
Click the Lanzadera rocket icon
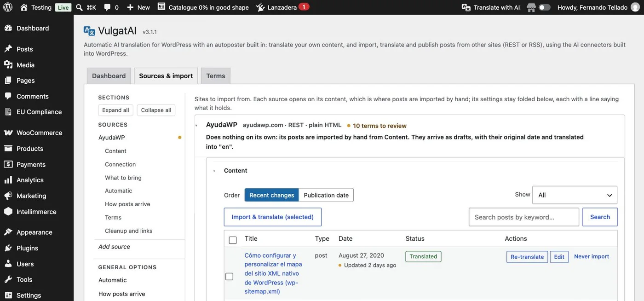coord(260,7)
